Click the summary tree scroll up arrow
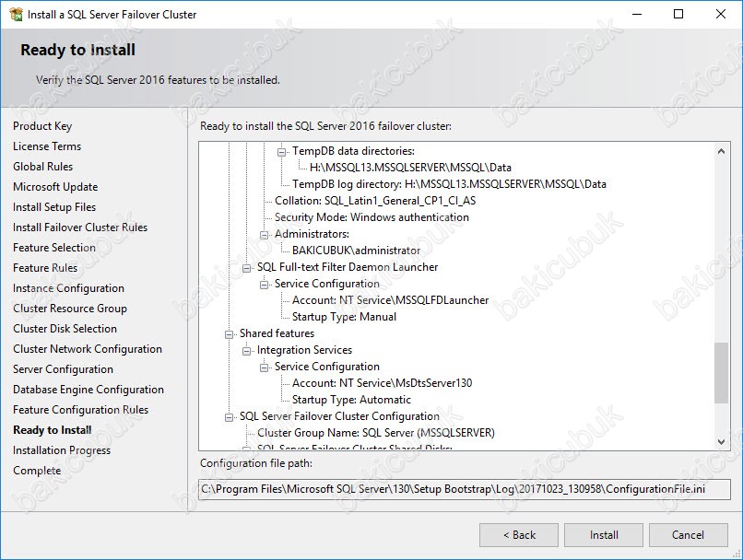The width and height of the screenshot is (743, 560). (x=721, y=151)
